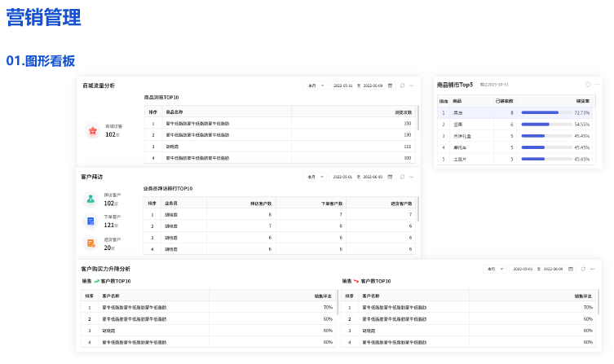
Task: Click the 72.73% progress bar in Top5
Action: pyautogui.click(x=540, y=112)
